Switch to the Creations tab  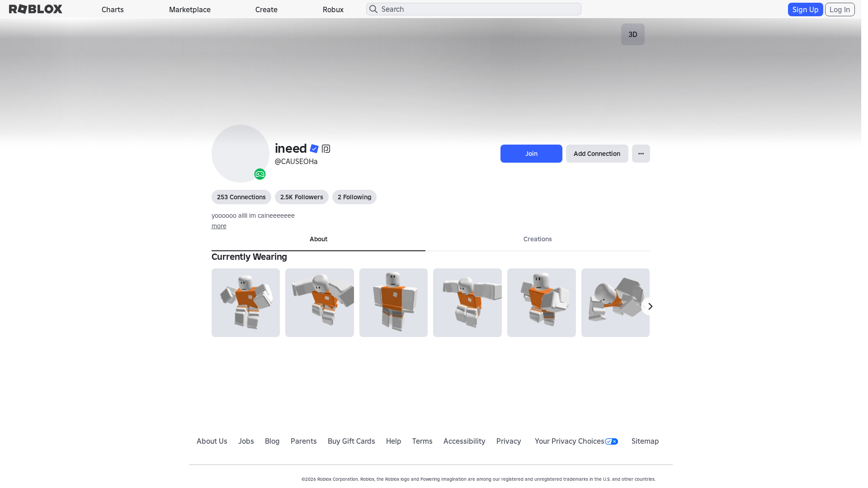[538, 239]
